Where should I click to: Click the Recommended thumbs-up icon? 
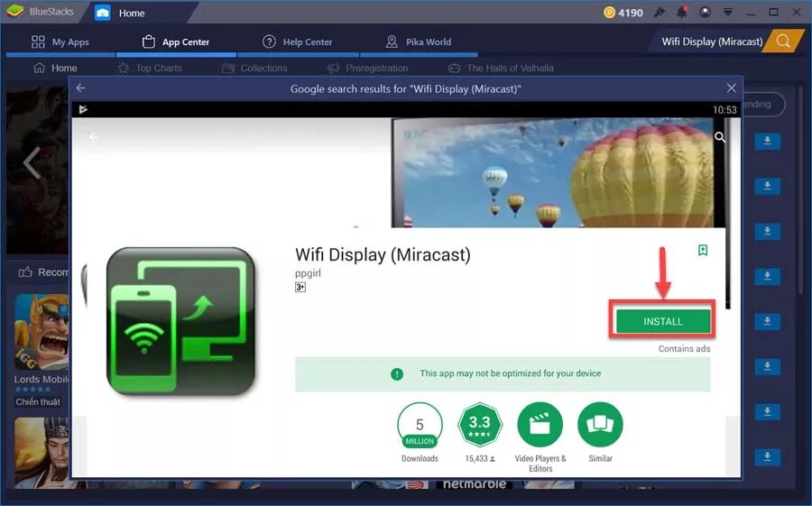pyautogui.click(x=25, y=271)
